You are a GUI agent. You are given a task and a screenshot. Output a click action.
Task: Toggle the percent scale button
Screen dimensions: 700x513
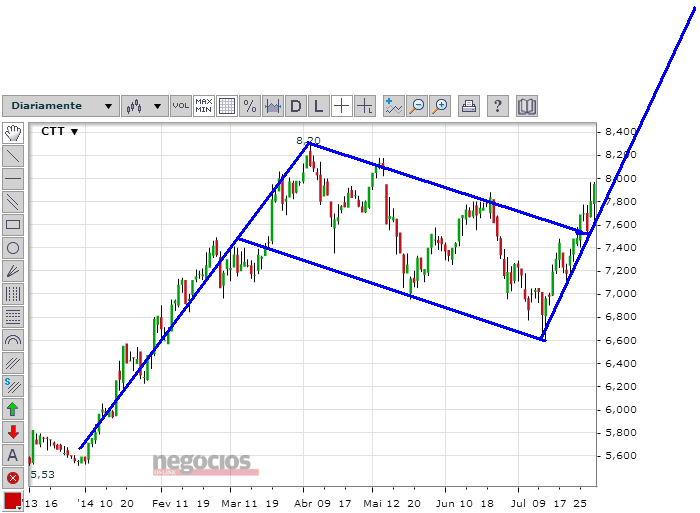[x=250, y=106]
